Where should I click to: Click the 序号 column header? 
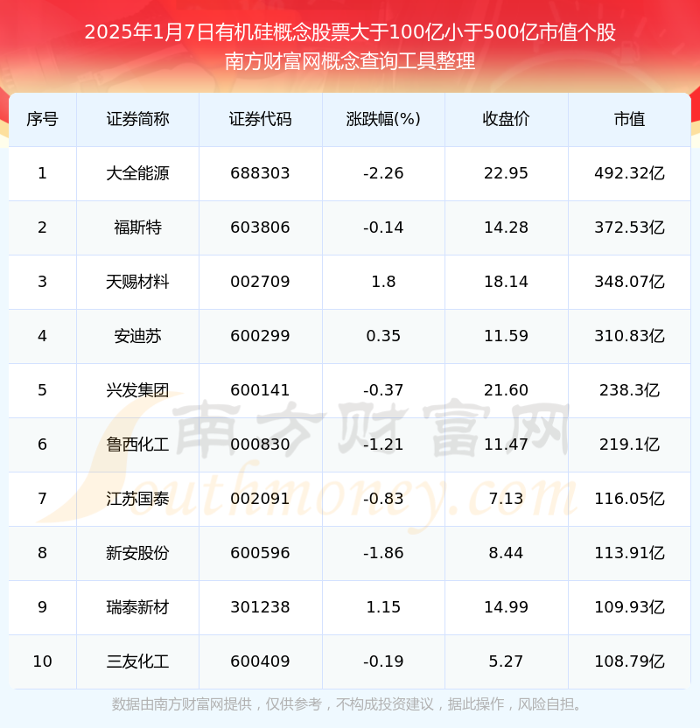(x=42, y=119)
